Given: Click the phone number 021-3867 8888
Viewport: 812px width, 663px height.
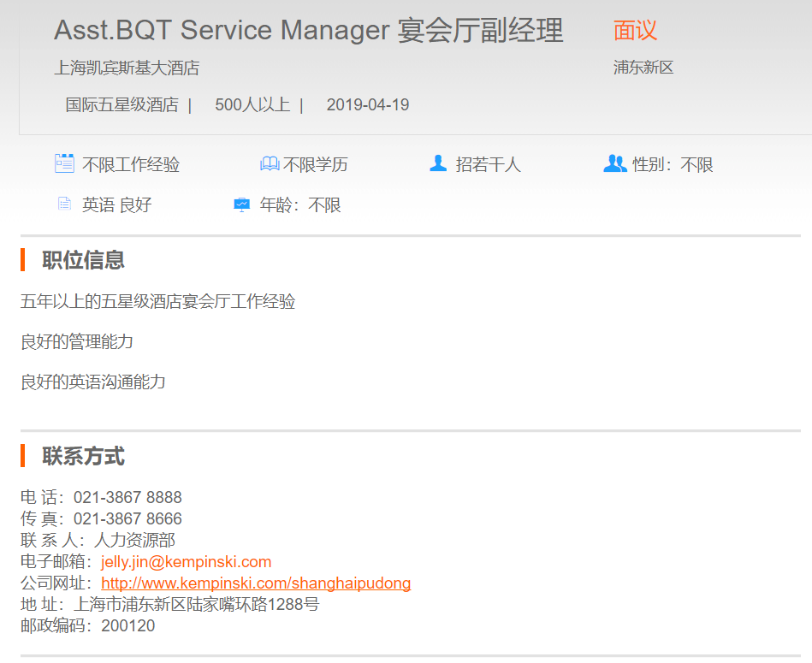Looking at the screenshot, I should point(127,498).
